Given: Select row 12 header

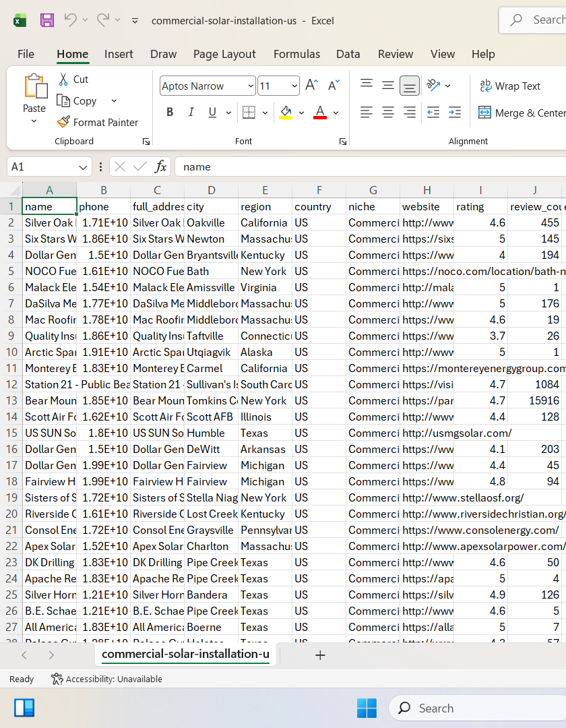Looking at the screenshot, I should (11, 384).
